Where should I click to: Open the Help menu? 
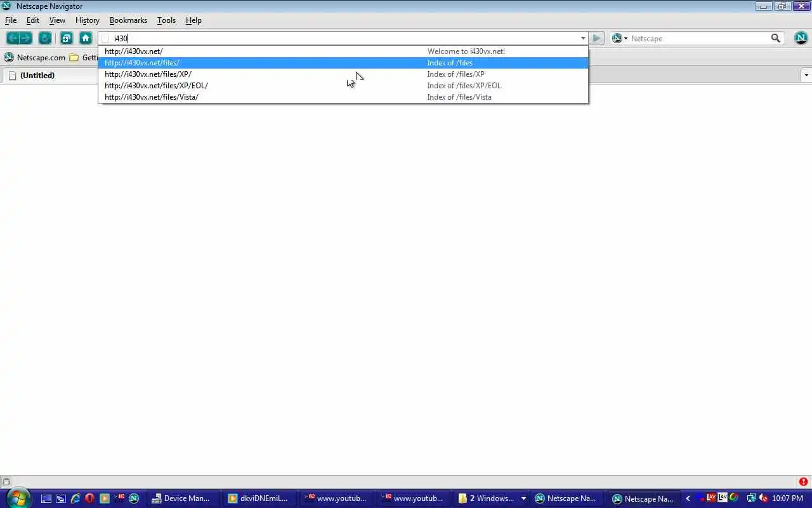(193, 20)
